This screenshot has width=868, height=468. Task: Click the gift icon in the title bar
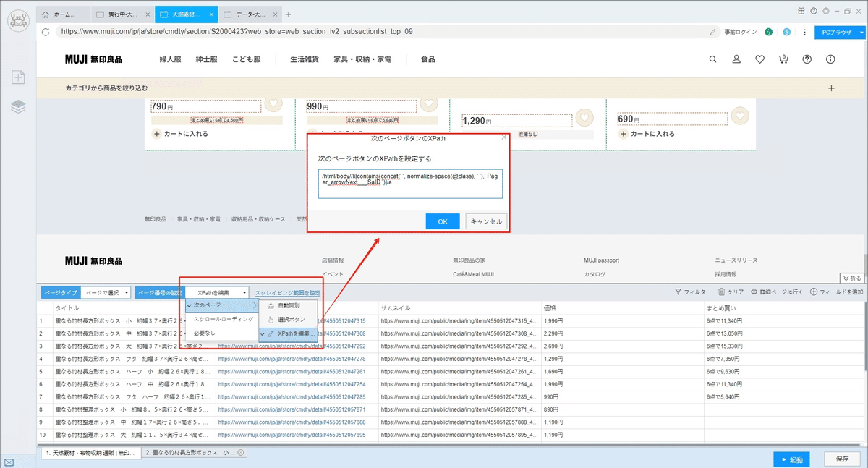click(x=801, y=11)
